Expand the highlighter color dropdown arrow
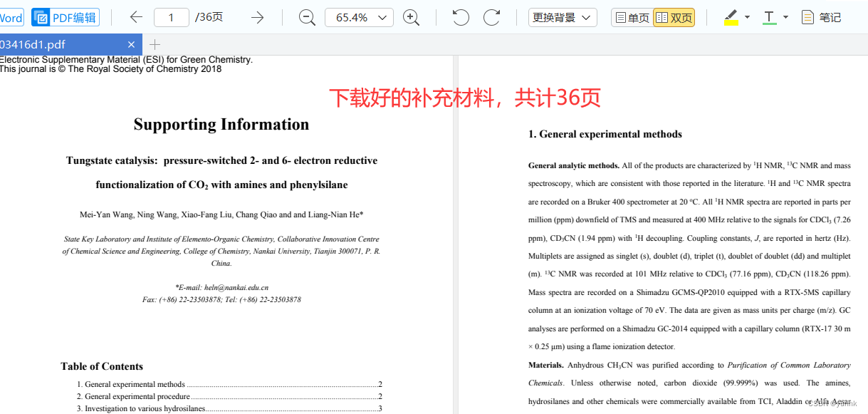The width and height of the screenshot is (868, 414). click(747, 17)
